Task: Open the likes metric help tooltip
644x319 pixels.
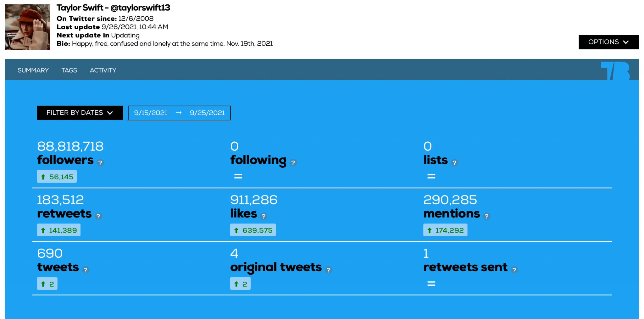Action: (x=264, y=216)
